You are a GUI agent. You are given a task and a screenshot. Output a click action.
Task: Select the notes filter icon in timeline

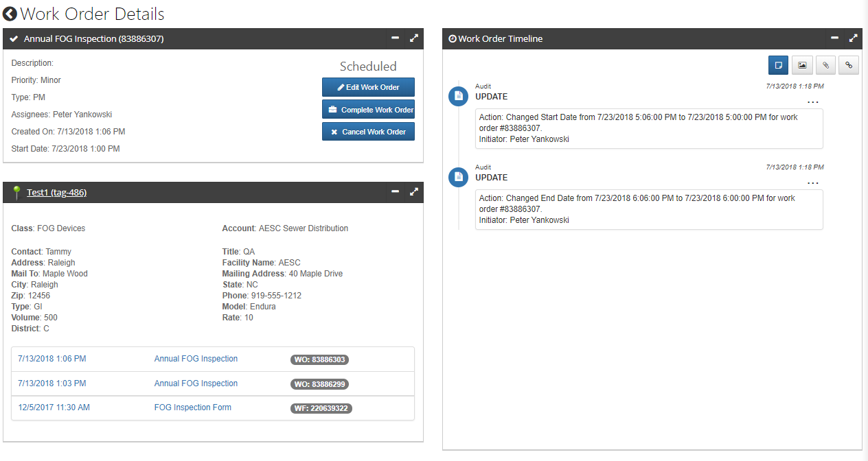(778, 65)
